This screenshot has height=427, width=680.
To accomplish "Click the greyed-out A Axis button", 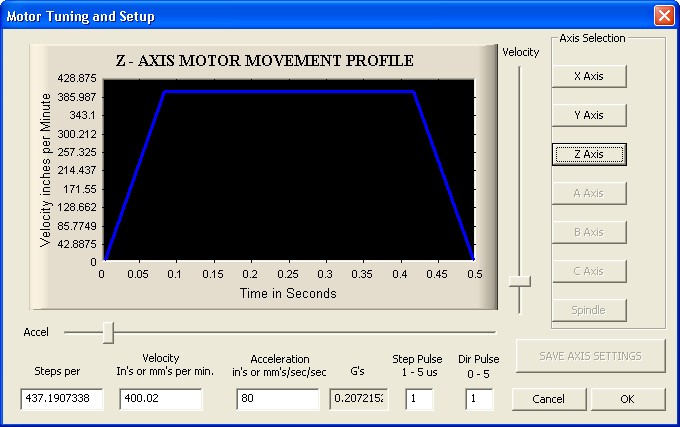I will coord(589,193).
